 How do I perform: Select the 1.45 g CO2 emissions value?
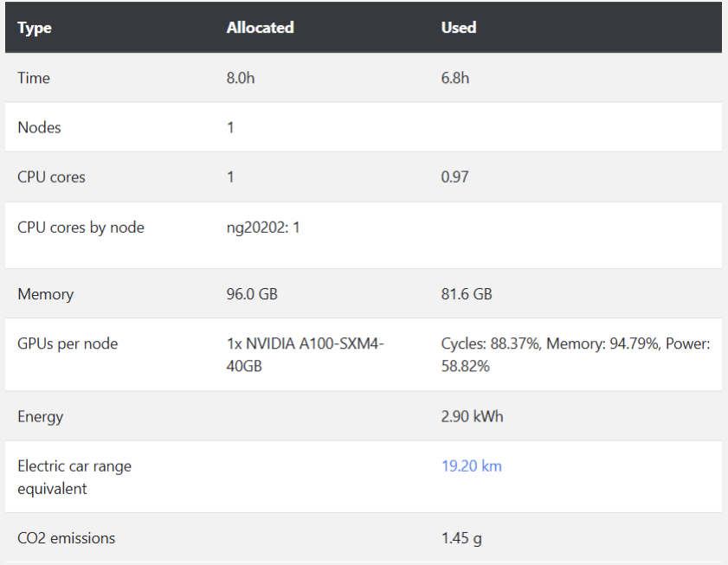(461, 538)
